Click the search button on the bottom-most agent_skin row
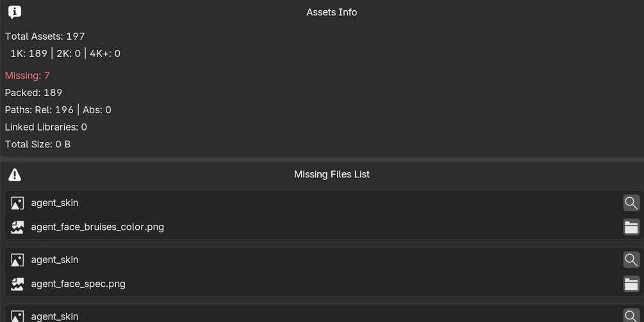Image resolution: width=644 pixels, height=322 pixels. tap(631, 316)
